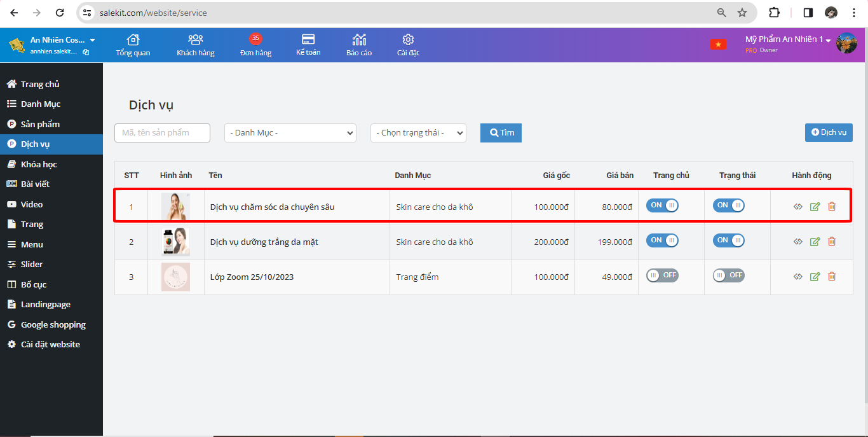868x437 pixels.
Task: Open Cài đặt gear icon in top bar
Action: tap(408, 40)
